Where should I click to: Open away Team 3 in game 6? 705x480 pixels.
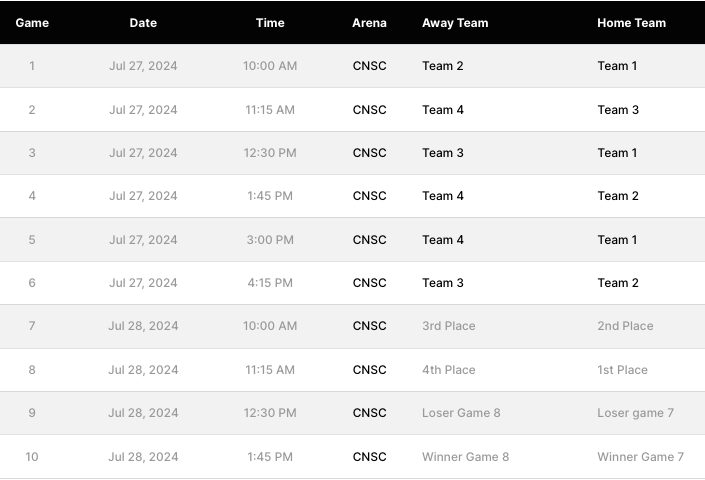(x=443, y=283)
